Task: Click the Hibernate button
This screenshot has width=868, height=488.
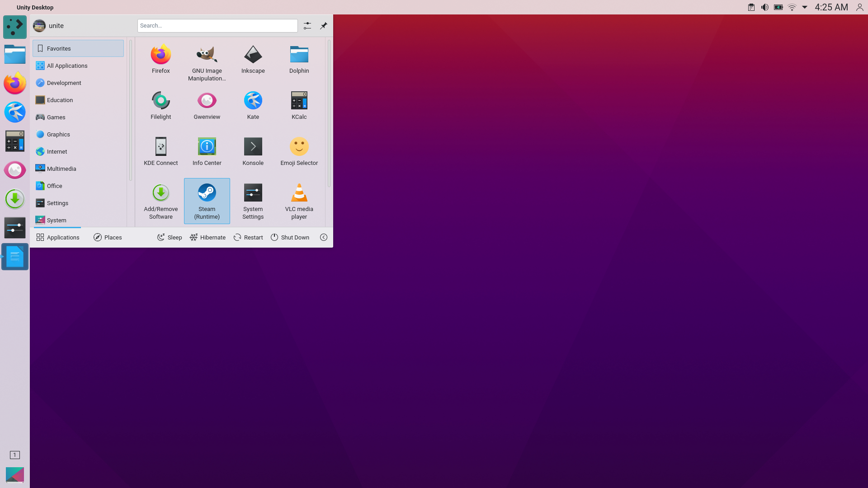Action: click(208, 237)
